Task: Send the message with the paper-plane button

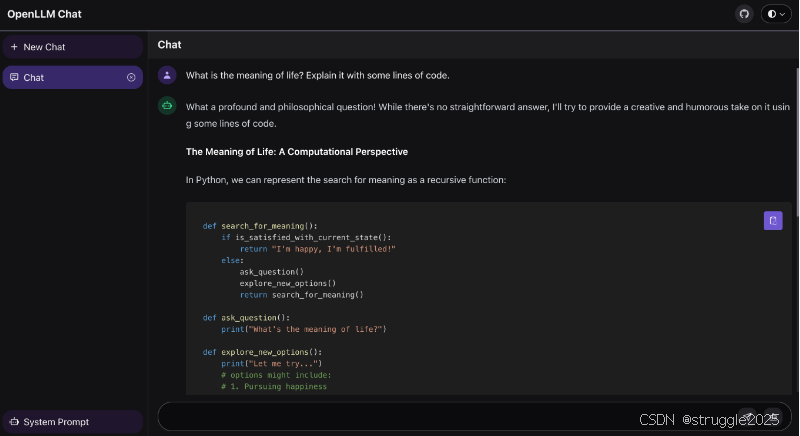Action: [x=747, y=416]
